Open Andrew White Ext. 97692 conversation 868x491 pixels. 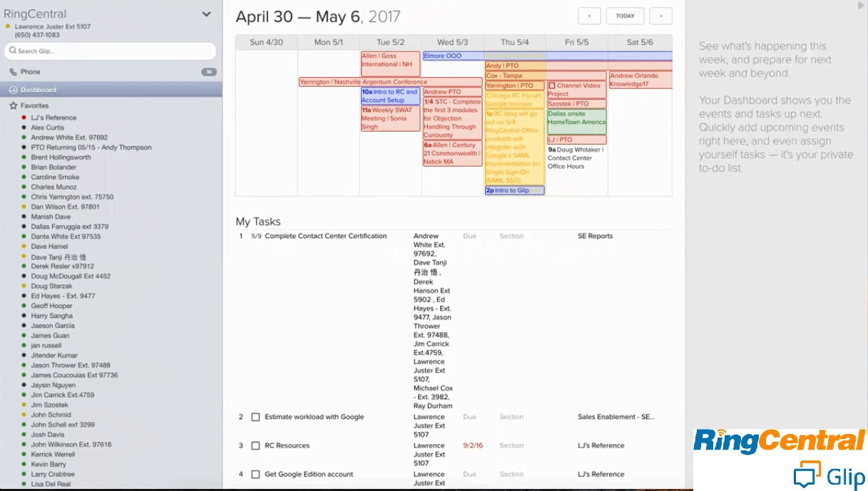[x=69, y=138]
